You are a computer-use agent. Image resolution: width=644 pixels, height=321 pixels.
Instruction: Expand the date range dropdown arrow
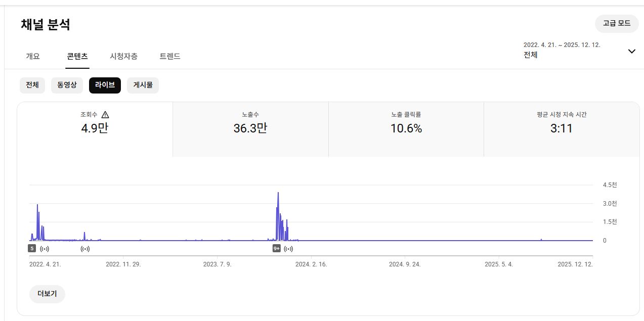tap(631, 51)
